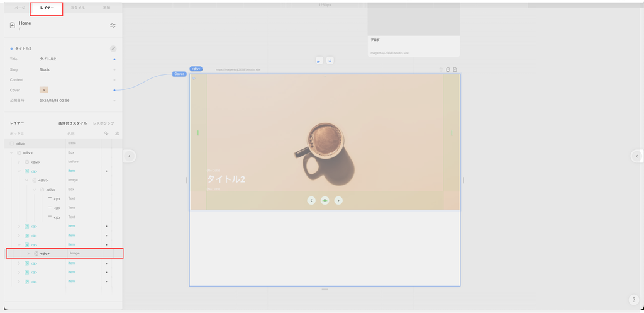Click the next slide arrow in carousel

pos(338,200)
